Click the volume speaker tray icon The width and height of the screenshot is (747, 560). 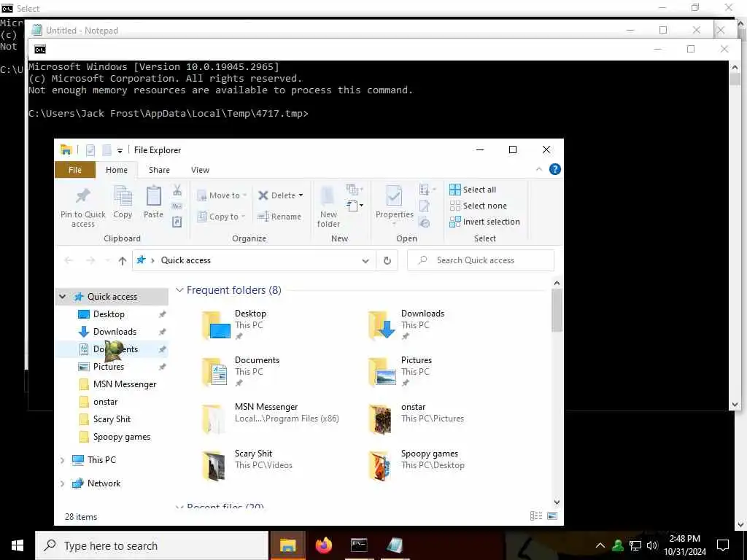(652, 545)
